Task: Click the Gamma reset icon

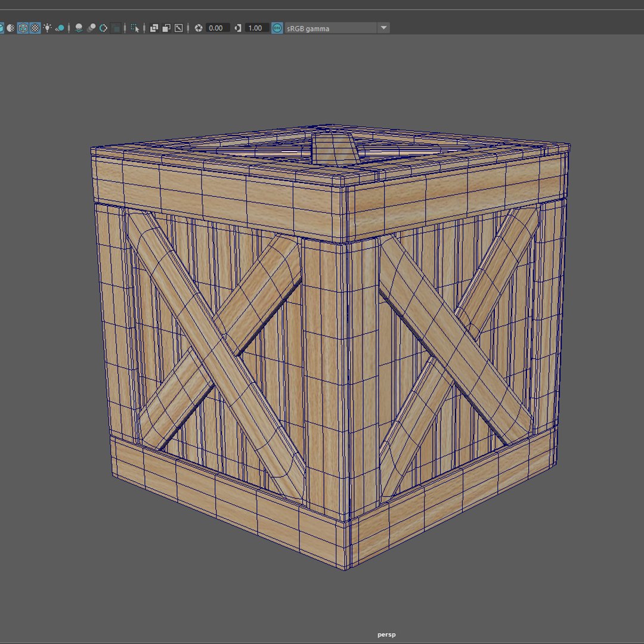Action: [x=238, y=28]
